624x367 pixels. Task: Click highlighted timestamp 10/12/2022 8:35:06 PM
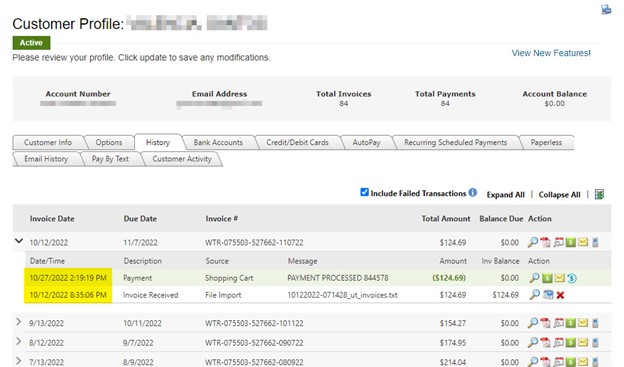pyautogui.click(x=68, y=295)
